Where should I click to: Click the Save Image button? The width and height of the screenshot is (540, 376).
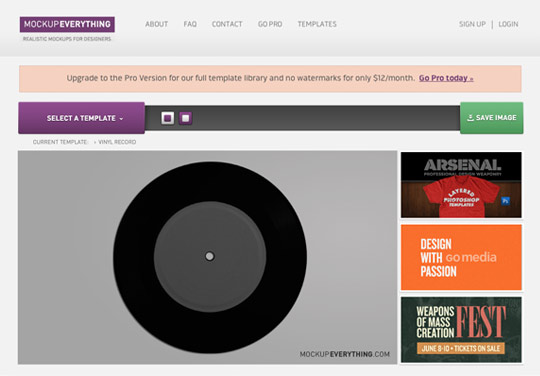click(x=491, y=118)
